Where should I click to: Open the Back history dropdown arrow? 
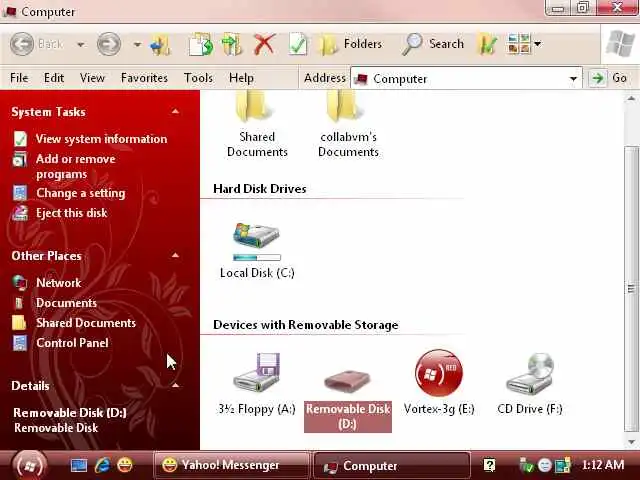coord(81,44)
